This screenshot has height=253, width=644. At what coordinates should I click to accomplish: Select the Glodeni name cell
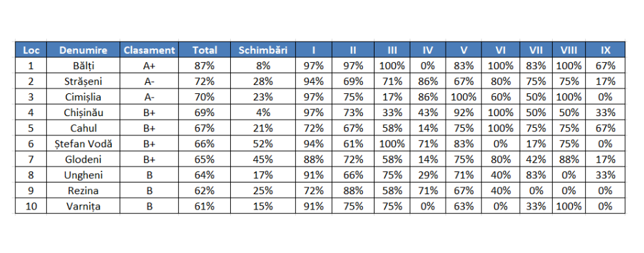click(x=84, y=160)
